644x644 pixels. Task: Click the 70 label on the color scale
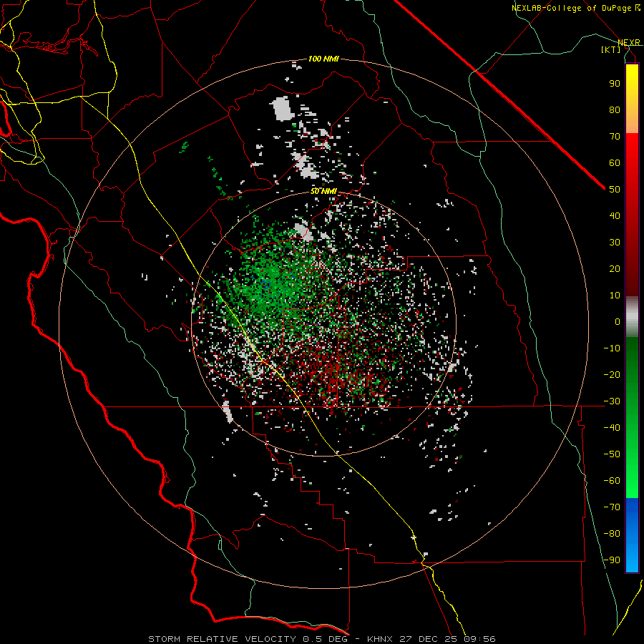615,137
